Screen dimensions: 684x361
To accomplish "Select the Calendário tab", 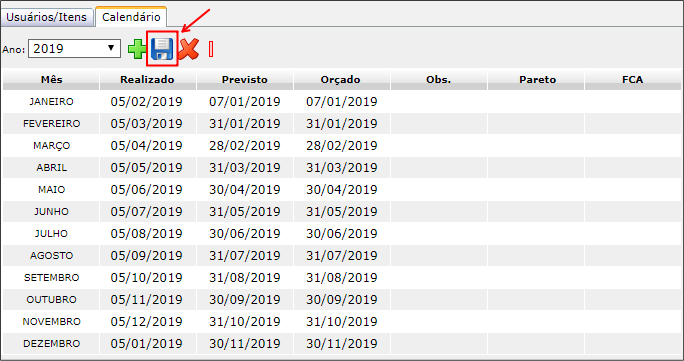I will 131,17.
